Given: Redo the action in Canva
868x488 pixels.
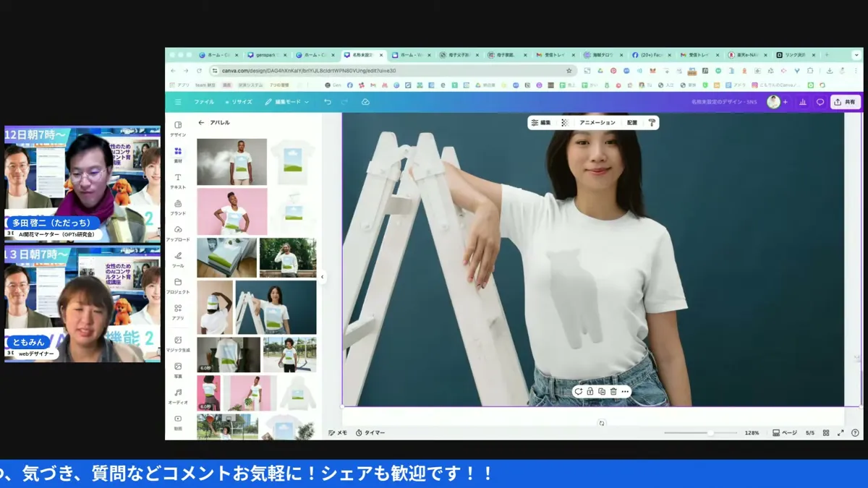Looking at the screenshot, I should 344,102.
